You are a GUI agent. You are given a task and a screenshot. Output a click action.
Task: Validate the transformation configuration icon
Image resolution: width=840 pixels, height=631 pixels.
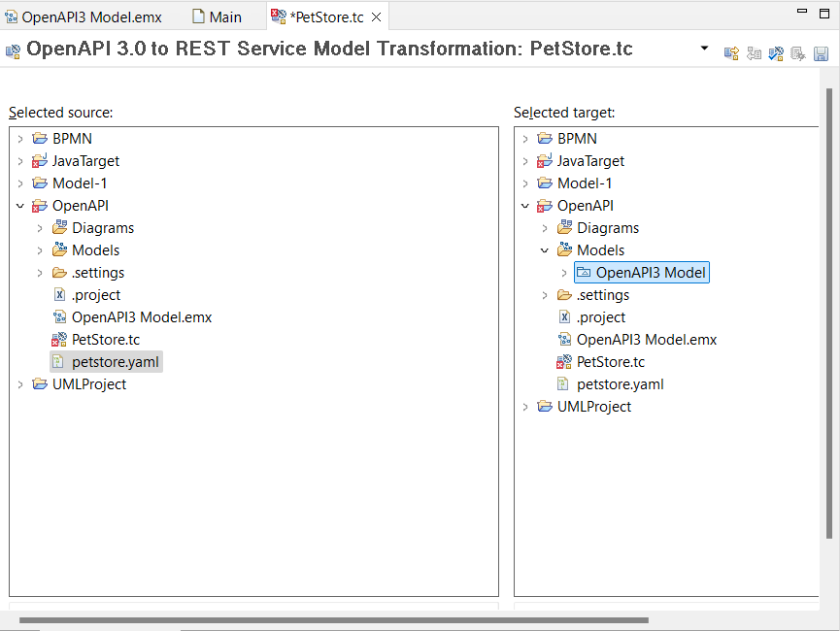[776, 53]
